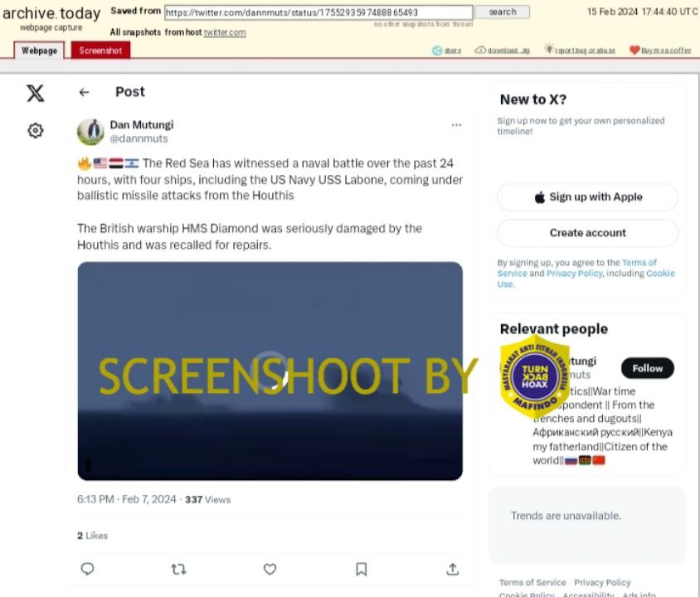Click the X logo icon
Viewport: 700px width, 597px height.
point(36,94)
